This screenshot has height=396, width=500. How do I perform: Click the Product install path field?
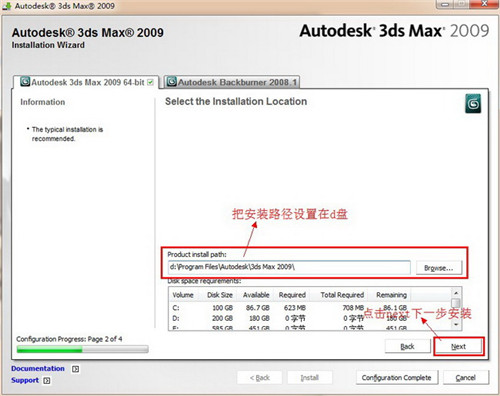[x=289, y=267]
